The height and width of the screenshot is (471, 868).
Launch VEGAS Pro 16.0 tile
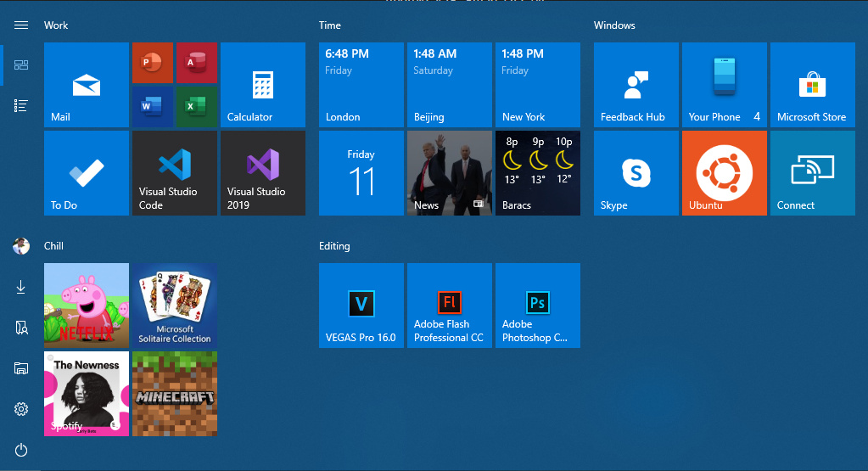click(361, 306)
